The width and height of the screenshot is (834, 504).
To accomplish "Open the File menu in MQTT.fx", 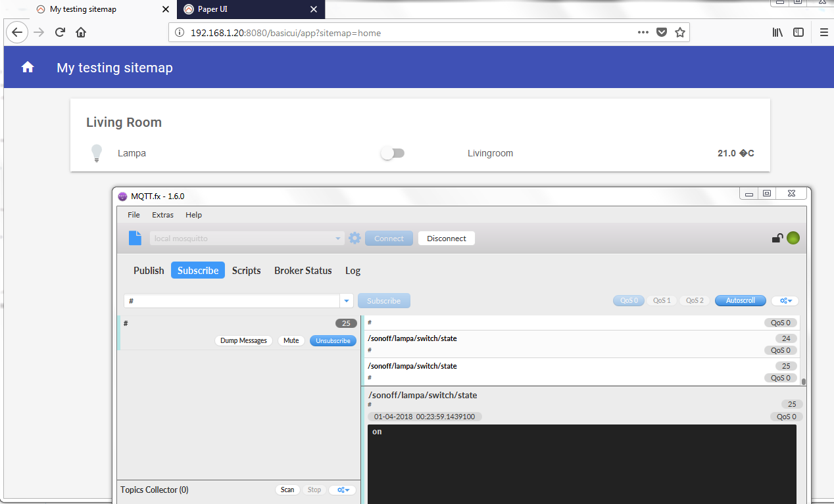I will pos(134,215).
